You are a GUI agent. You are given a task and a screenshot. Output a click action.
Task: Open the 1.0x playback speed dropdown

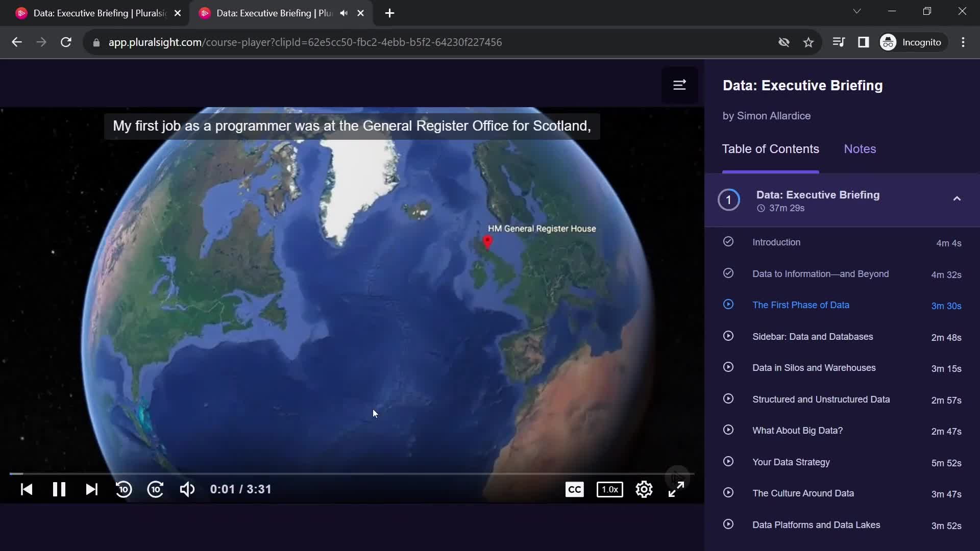pyautogui.click(x=610, y=489)
